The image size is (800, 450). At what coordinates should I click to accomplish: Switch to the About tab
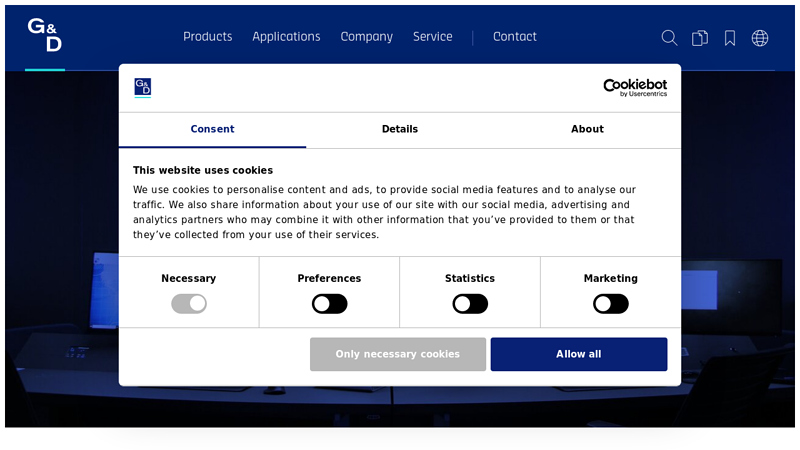tap(587, 129)
